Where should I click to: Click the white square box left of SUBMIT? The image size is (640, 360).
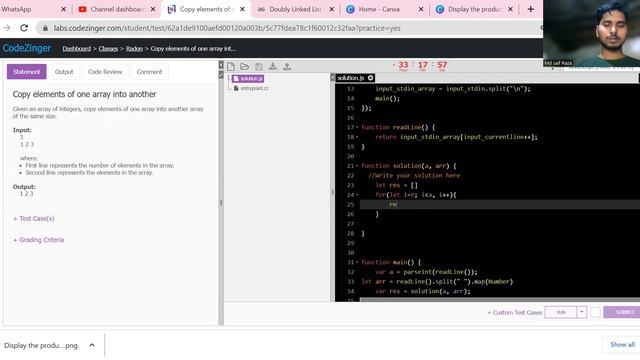[595, 312]
